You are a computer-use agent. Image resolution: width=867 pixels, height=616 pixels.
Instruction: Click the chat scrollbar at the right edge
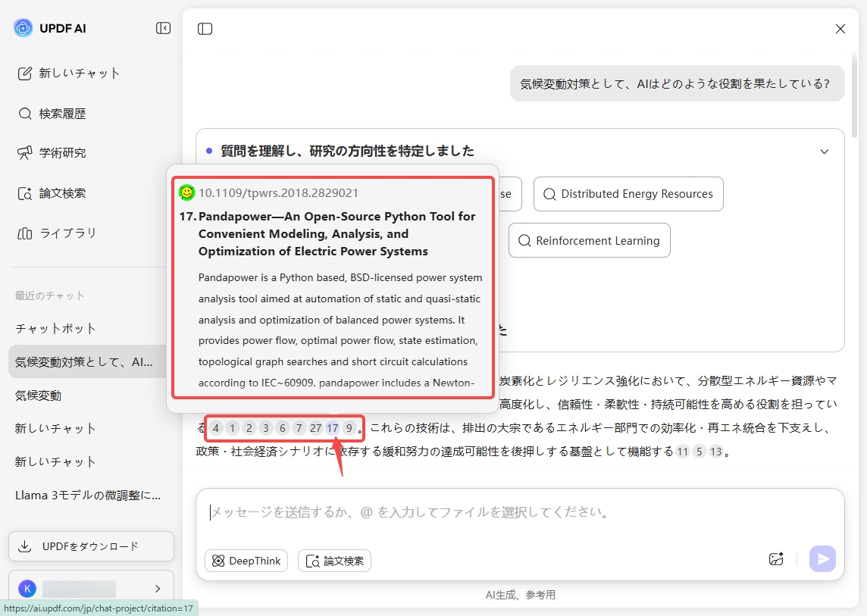pos(854,94)
